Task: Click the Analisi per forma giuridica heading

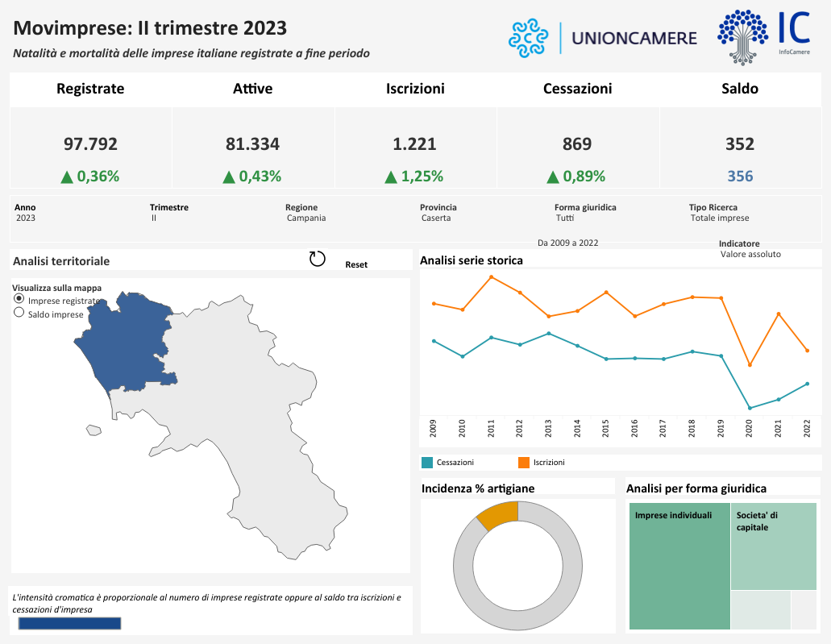Action: [x=696, y=488]
